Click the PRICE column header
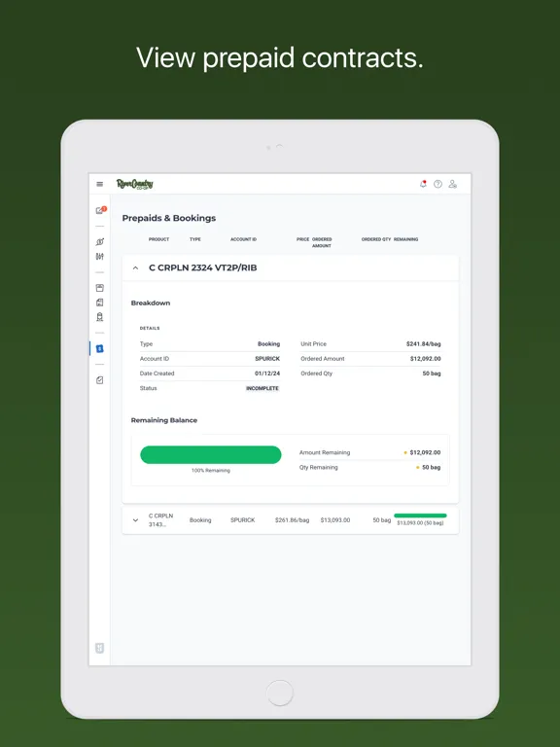 pyautogui.click(x=303, y=239)
